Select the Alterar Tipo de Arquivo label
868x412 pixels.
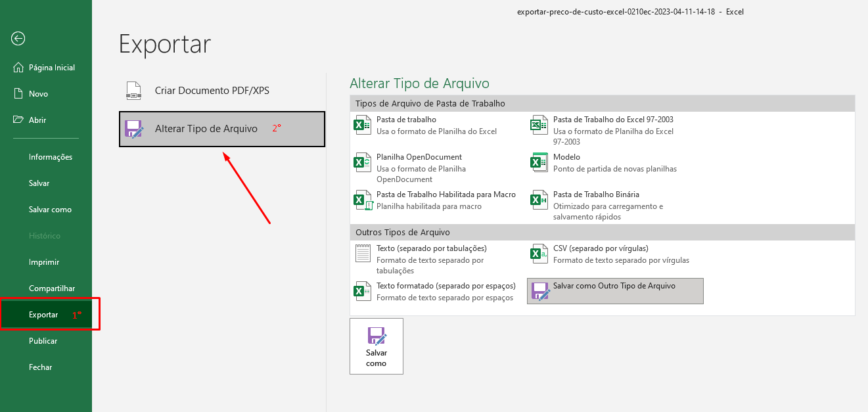point(206,129)
